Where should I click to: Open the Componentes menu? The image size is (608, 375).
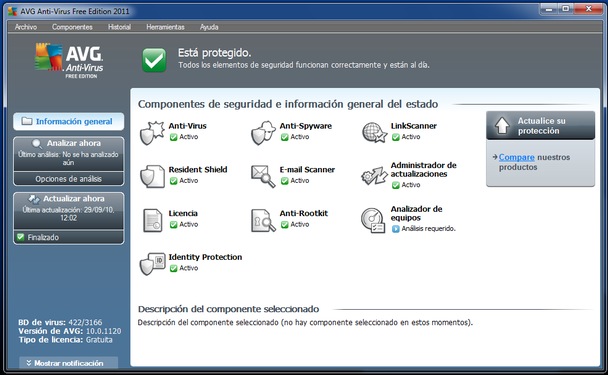point(72,27)
